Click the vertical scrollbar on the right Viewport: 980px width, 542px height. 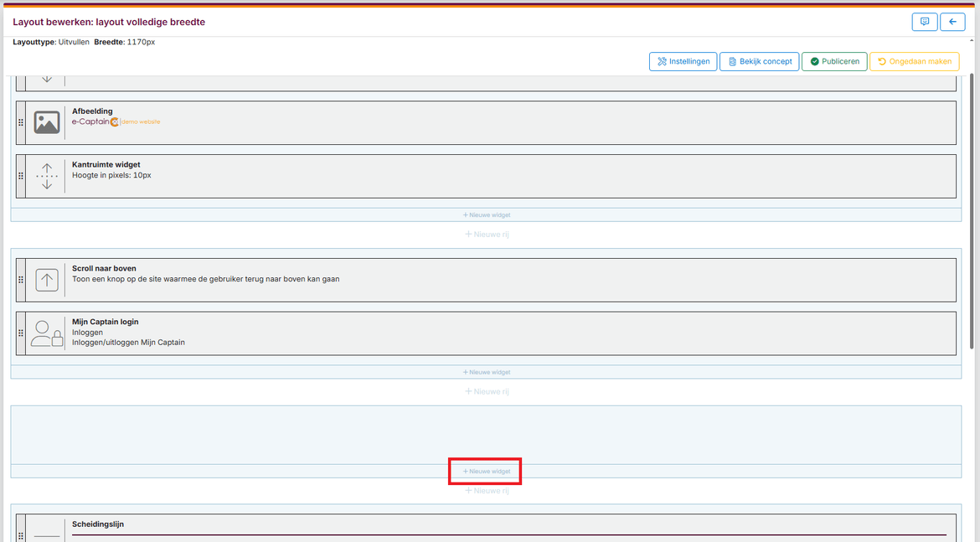click(972, 209)
